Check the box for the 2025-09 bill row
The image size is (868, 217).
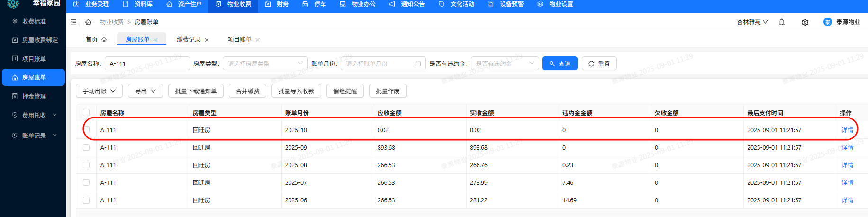(86, 148)
